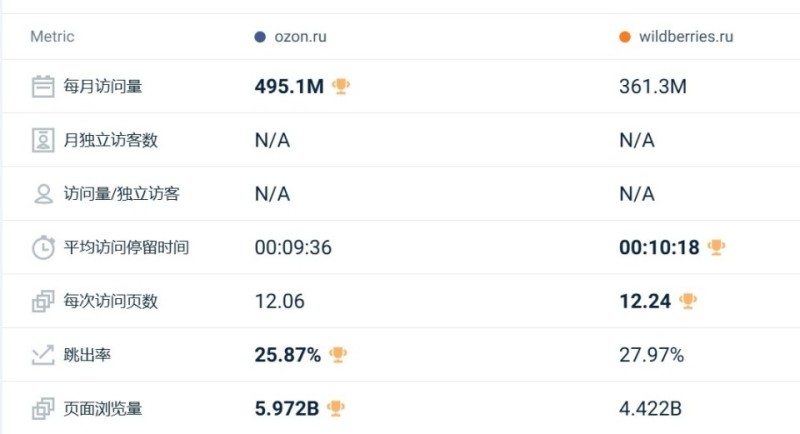Image resolution: width=800 pixels, height=434 pixels.
Task: Click the calendar icon beside 每月访问量
Action: pyautogui.click(x=43, y=86)
